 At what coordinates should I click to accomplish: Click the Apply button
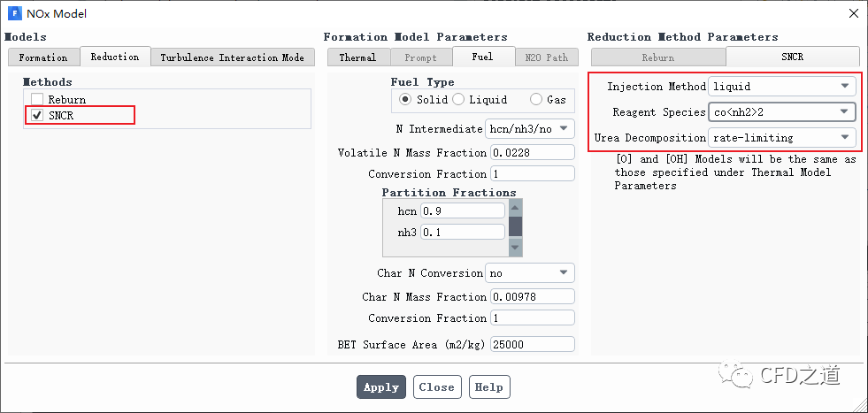point(381,387)
